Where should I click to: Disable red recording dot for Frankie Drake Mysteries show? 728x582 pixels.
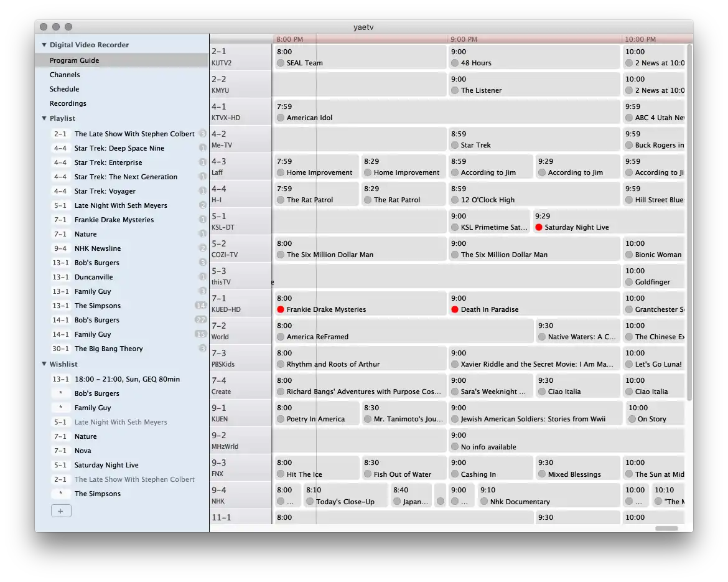point(281,309)
